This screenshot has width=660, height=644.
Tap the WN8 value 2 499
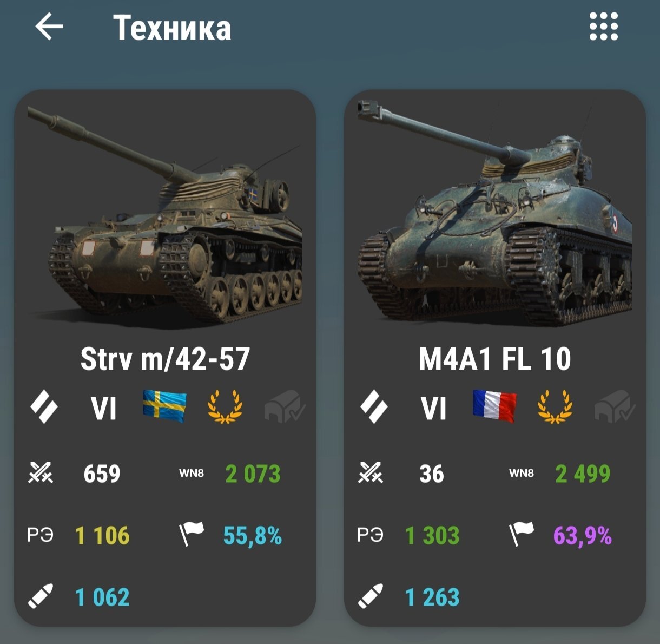coord(583,474)
